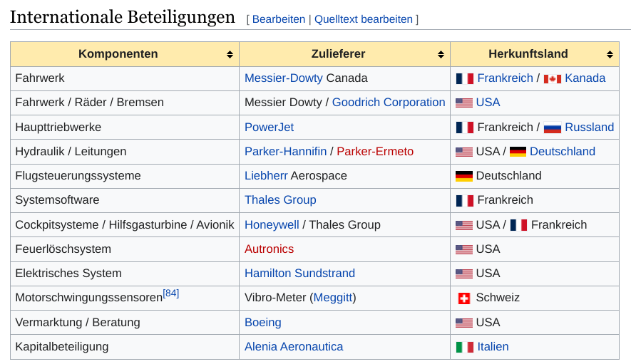Click Bearbeiten section edit link
The height and width of the screenshot is (364, 631).
[x=278, y=19]
